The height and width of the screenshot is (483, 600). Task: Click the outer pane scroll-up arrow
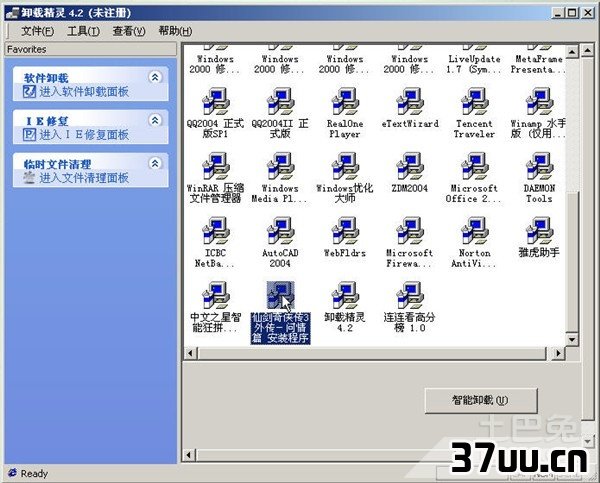pos(588,50)
